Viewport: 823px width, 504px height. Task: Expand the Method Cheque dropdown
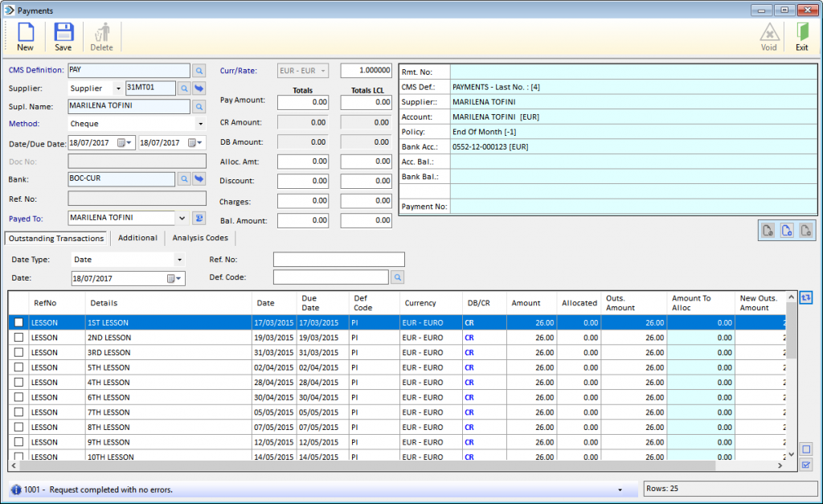(x=200, y=124)
